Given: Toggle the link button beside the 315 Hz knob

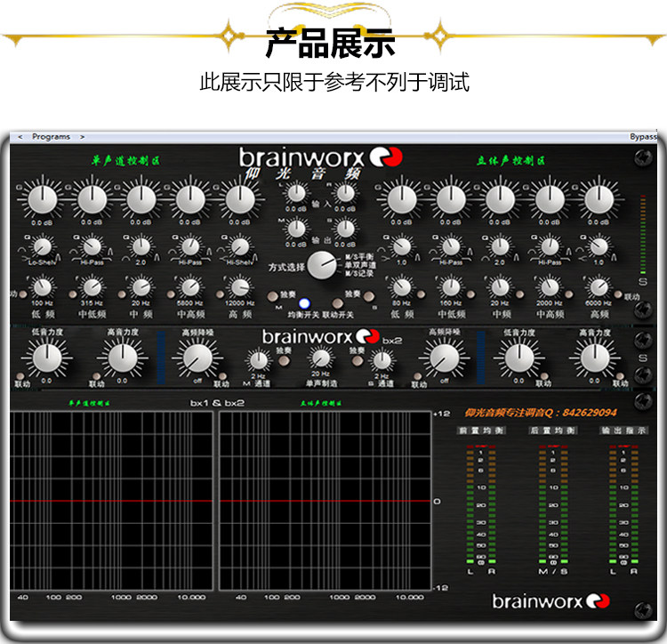Looking at the screenshot, I should [73, 294].
